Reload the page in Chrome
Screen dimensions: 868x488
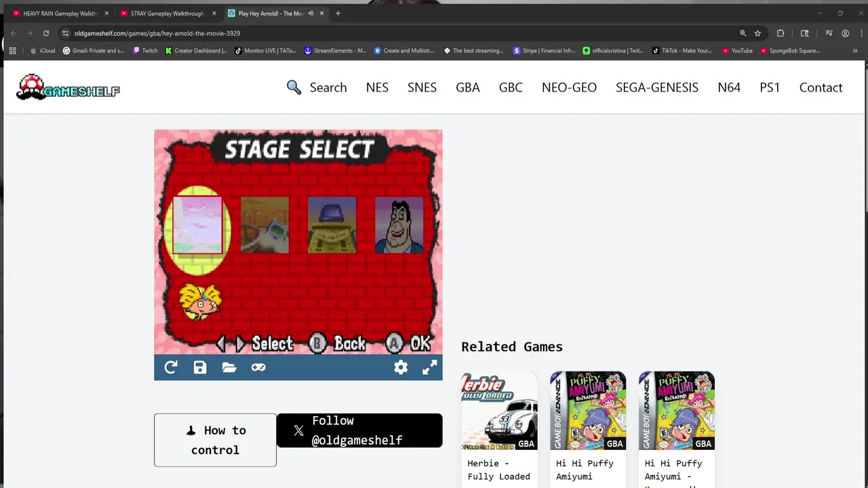click(46, 33)
